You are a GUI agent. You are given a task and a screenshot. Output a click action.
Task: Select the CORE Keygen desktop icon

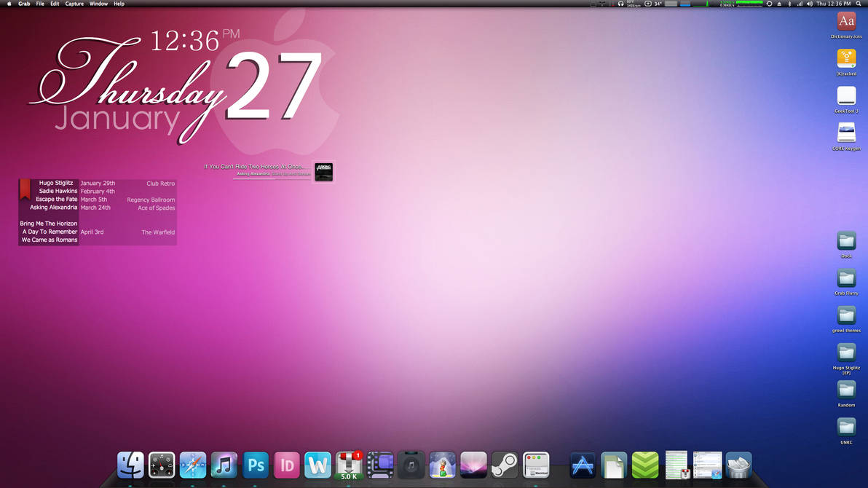[x=846, y=137]
